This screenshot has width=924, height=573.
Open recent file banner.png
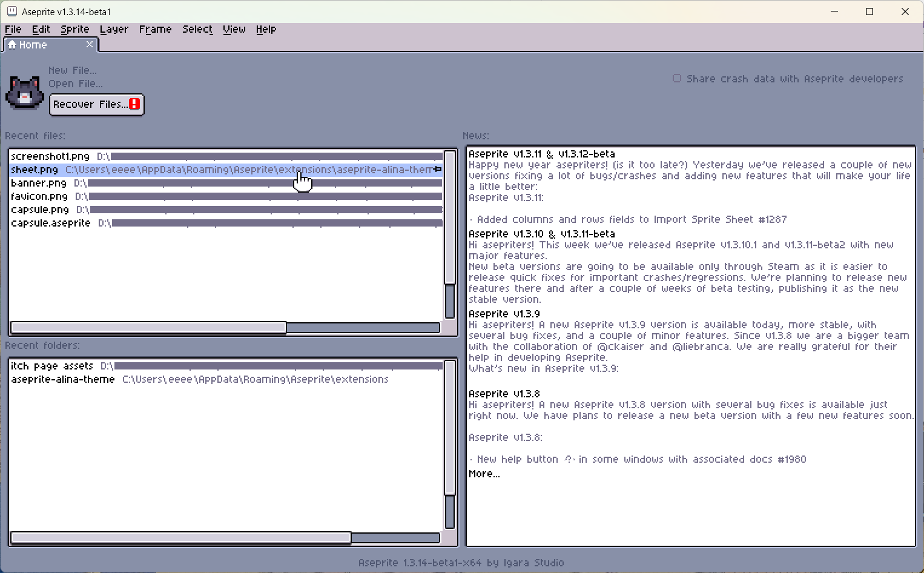[226, 183]
